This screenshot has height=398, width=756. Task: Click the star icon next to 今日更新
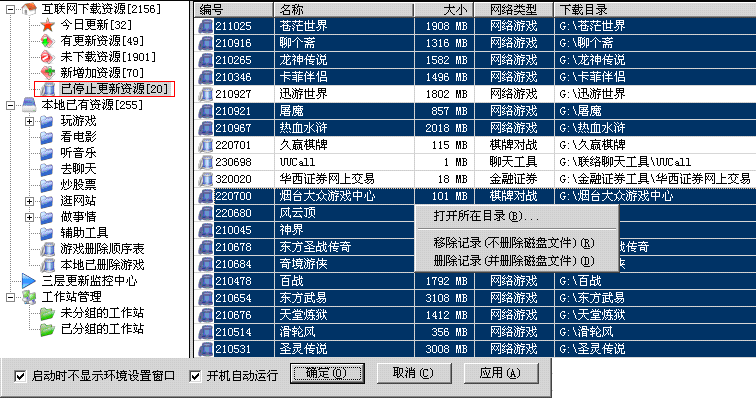[x=48, y=25]
